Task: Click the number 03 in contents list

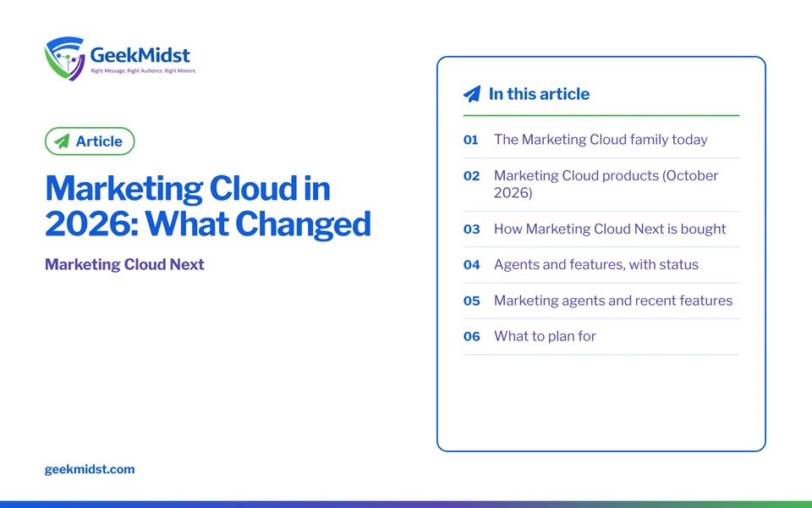Action: point(471,229)
